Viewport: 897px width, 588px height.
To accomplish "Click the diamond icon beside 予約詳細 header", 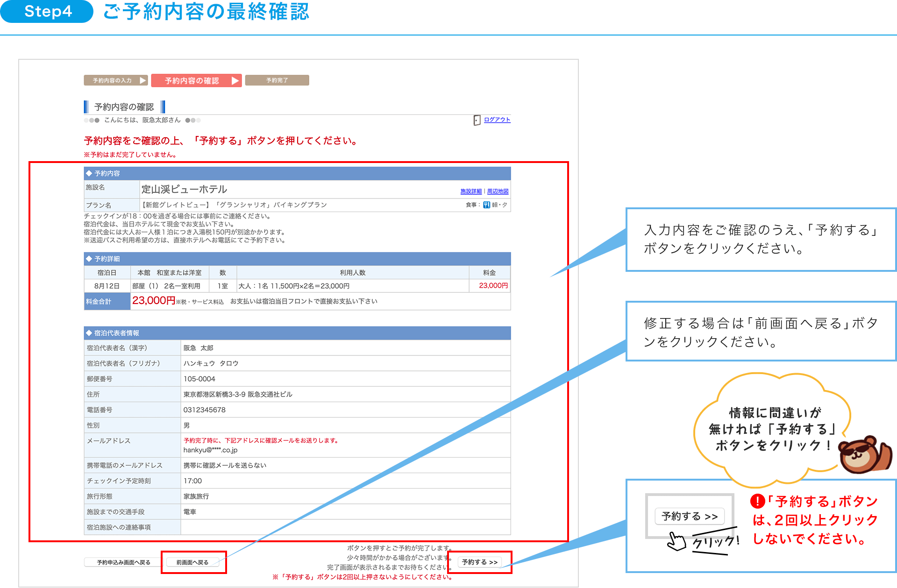I will 89,258.
